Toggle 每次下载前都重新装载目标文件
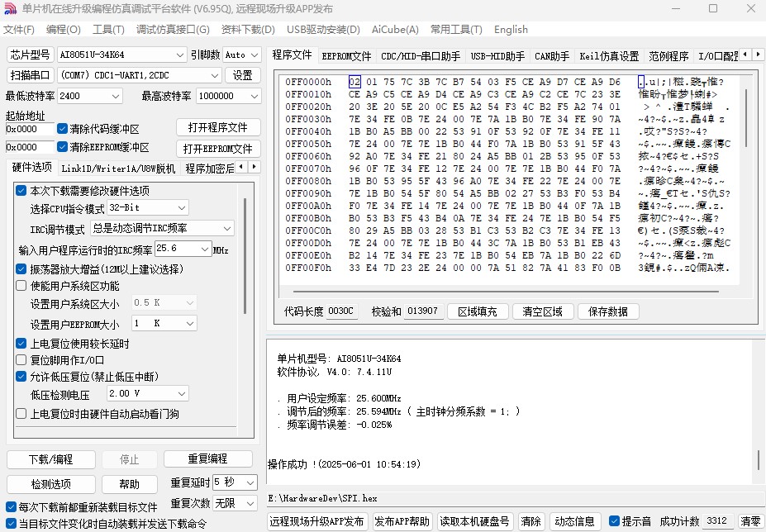Screen dimensions: 766x532 11,507
